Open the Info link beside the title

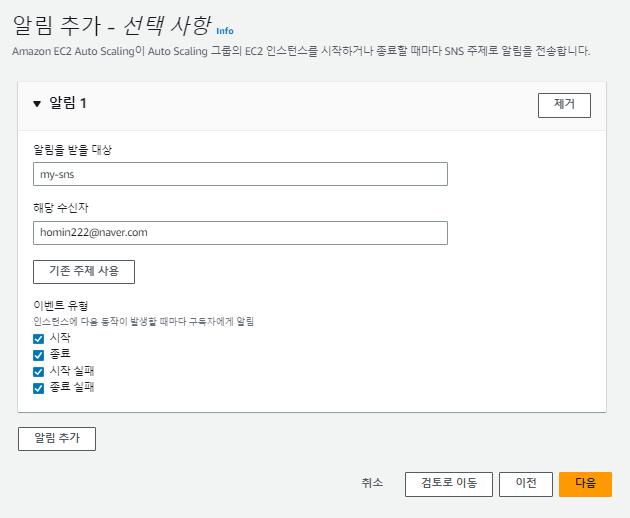click(x=225, y=31)
